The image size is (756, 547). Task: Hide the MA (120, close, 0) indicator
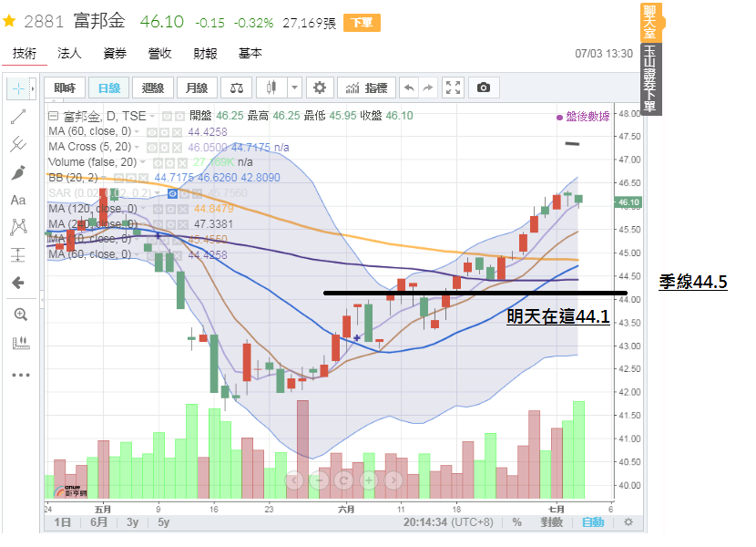(158, 209)
